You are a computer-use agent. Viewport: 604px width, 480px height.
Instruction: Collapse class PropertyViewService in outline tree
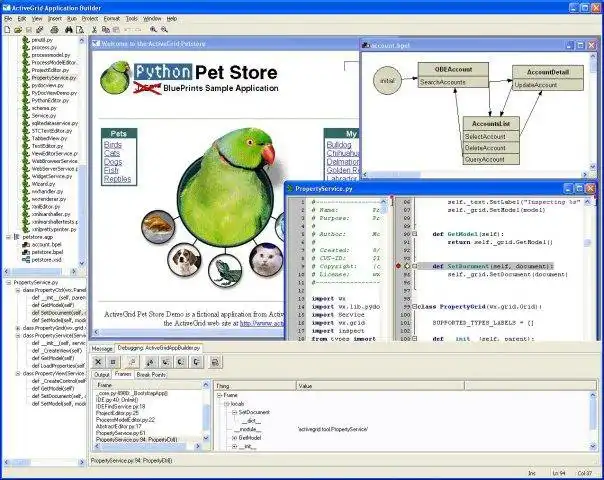tap(18, 373)
